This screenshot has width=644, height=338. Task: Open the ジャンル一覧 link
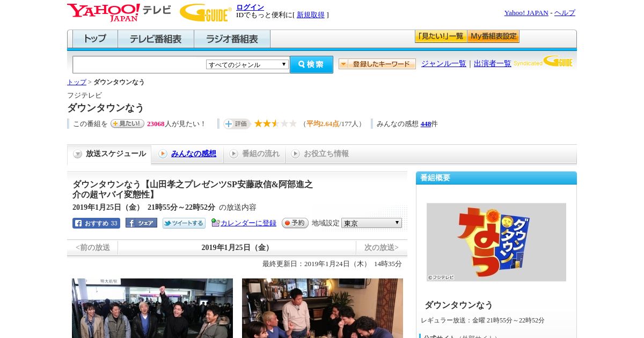pos(444,63)
